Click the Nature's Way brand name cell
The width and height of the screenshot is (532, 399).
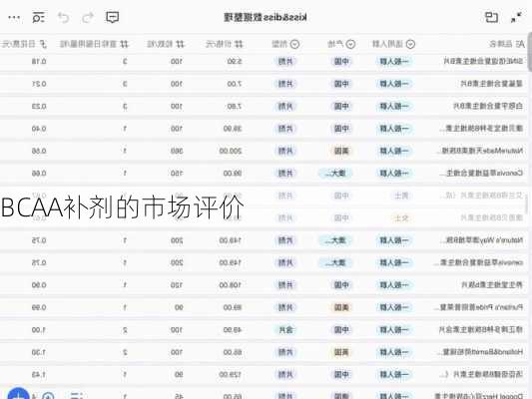point(482,240)
